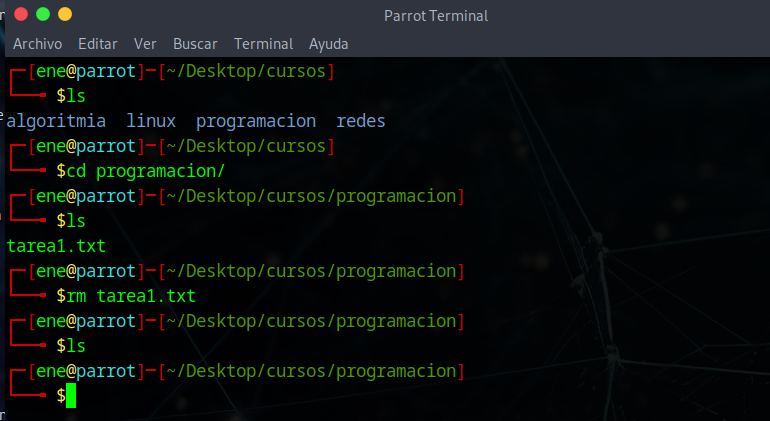Open the Archivo menu
The image size is (770, 421).
37,44
